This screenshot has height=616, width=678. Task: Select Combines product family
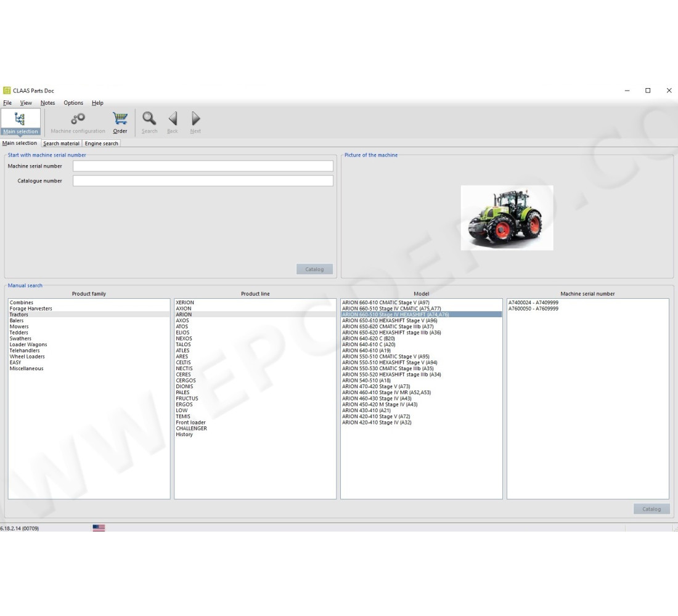click(x=89, y=302)
